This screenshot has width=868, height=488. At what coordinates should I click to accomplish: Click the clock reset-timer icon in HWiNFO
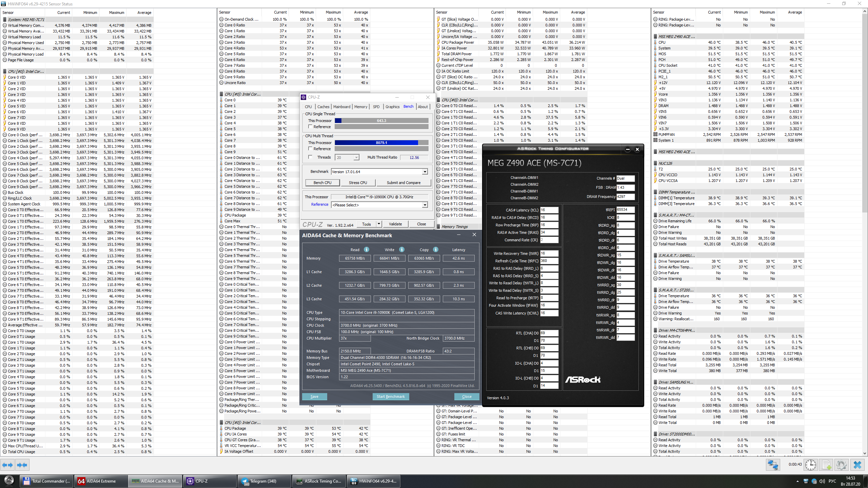click(x=811, y=465)
